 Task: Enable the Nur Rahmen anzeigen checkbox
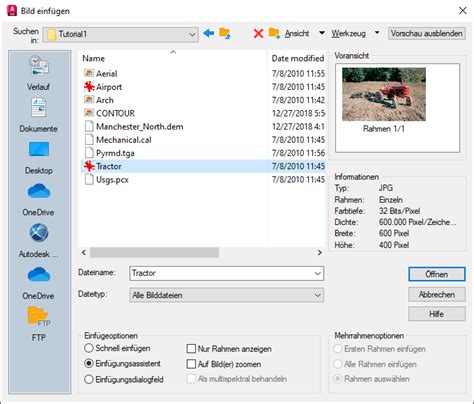[x=191, y=349]
